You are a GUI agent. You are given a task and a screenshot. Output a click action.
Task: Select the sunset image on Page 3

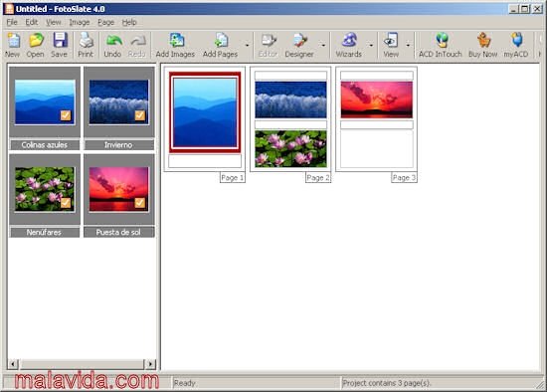point(377,99)
